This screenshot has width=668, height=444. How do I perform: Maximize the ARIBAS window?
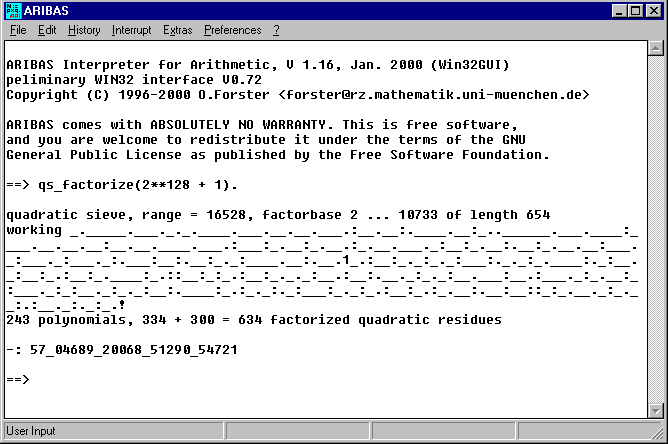pos(634,11)
